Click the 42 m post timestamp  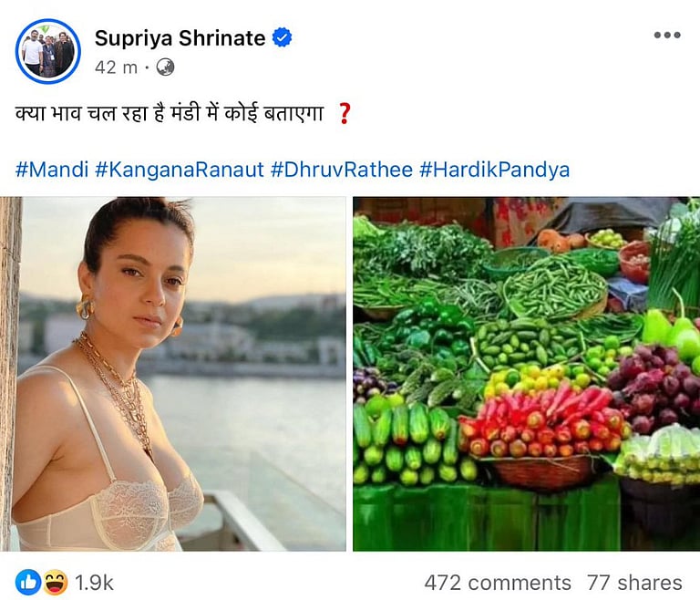pyautogui.click(x=114, y=67)
